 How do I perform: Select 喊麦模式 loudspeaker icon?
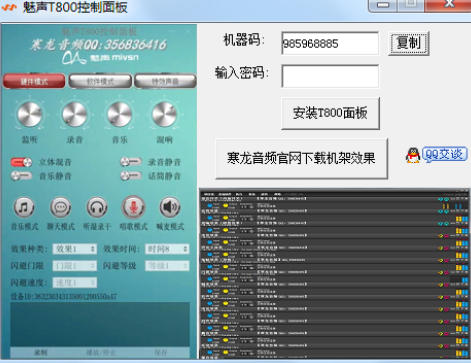coord(170,207)
